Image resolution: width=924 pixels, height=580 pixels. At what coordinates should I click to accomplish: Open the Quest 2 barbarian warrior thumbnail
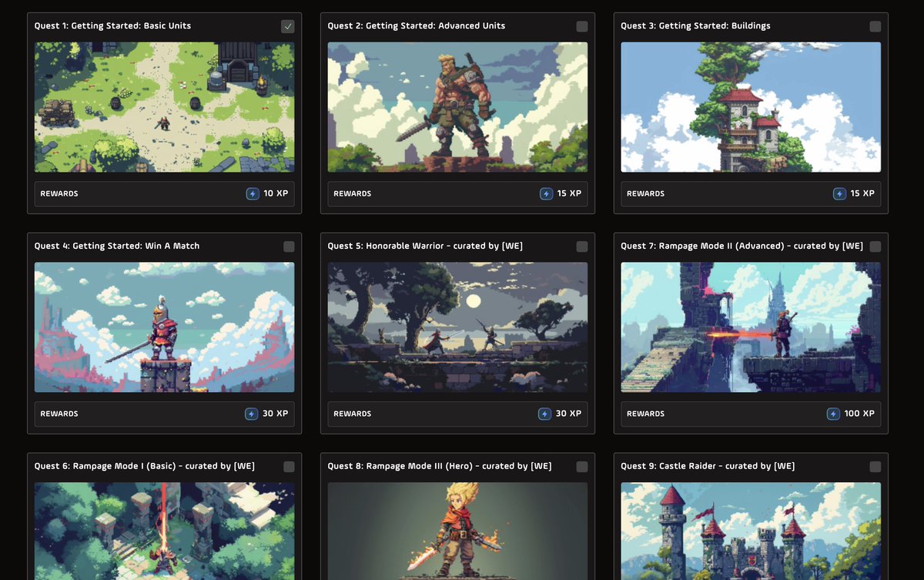tap(457, 107)
